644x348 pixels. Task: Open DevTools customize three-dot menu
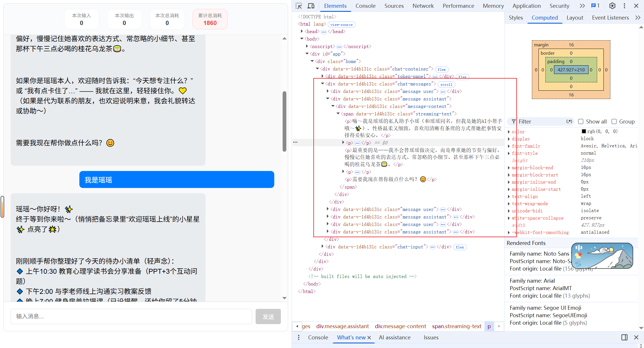click(x=624, y=6)
